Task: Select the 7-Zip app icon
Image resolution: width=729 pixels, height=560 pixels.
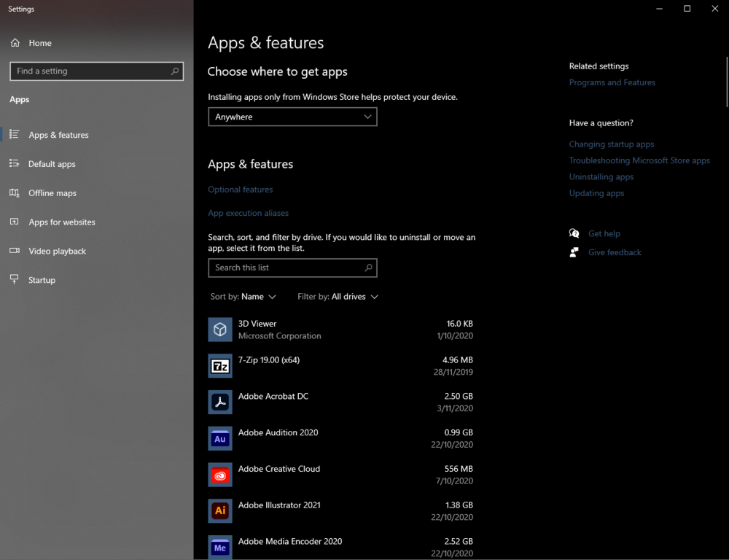Action: click(220, 366)
